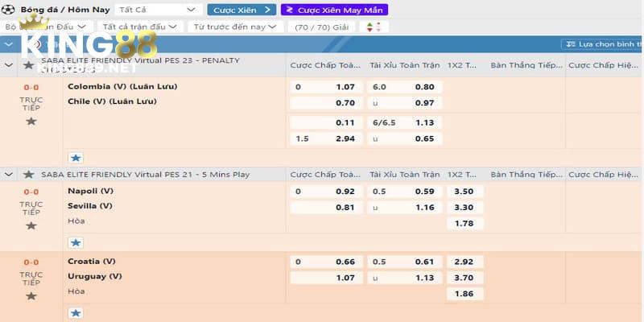Select Napoli over 0.5 odds 0.59
The height and width of the screenshot is (322, 644).
405,192
